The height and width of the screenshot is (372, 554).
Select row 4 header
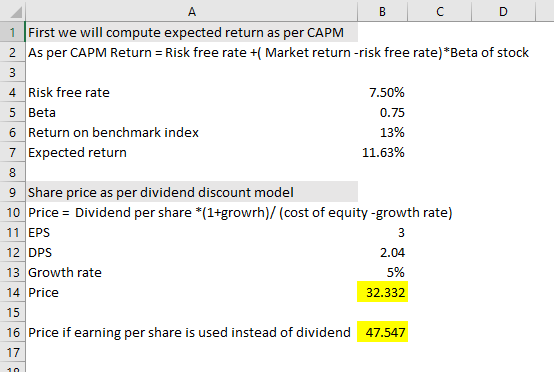[12, 93]
